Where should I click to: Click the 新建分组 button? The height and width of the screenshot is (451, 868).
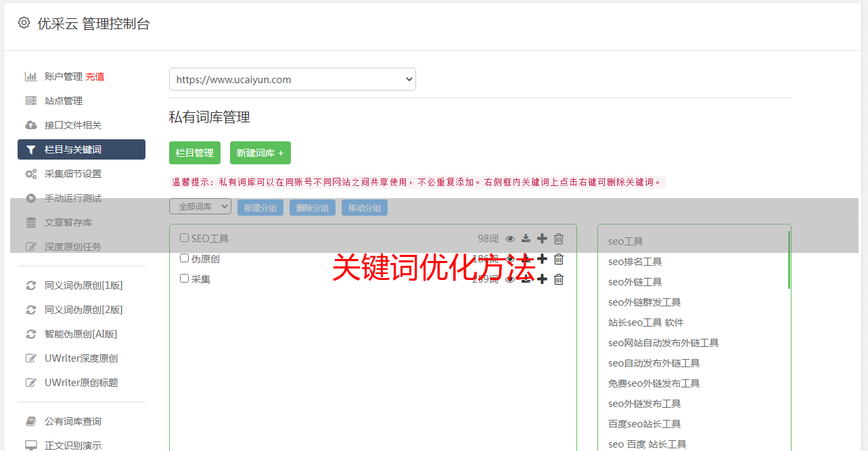click(260, 208)
